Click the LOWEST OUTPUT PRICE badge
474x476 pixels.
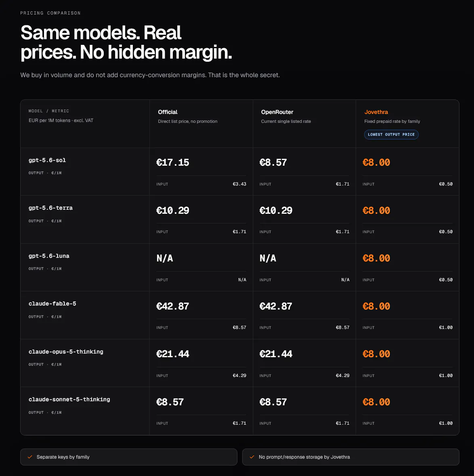(391, 135)
